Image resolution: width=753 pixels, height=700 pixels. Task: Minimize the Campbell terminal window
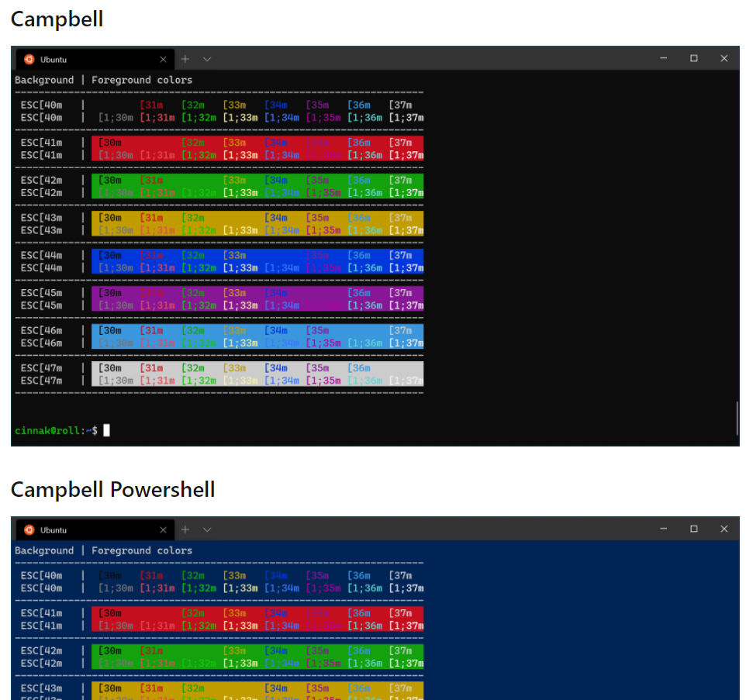tap(664, 58)
